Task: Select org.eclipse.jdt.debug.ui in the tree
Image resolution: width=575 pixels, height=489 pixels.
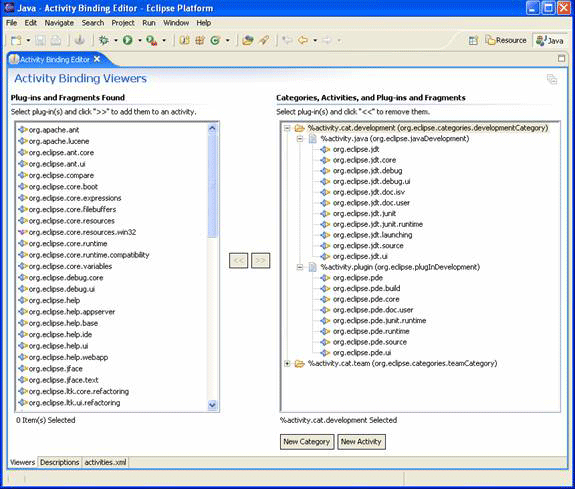Action: click(371, 182)
